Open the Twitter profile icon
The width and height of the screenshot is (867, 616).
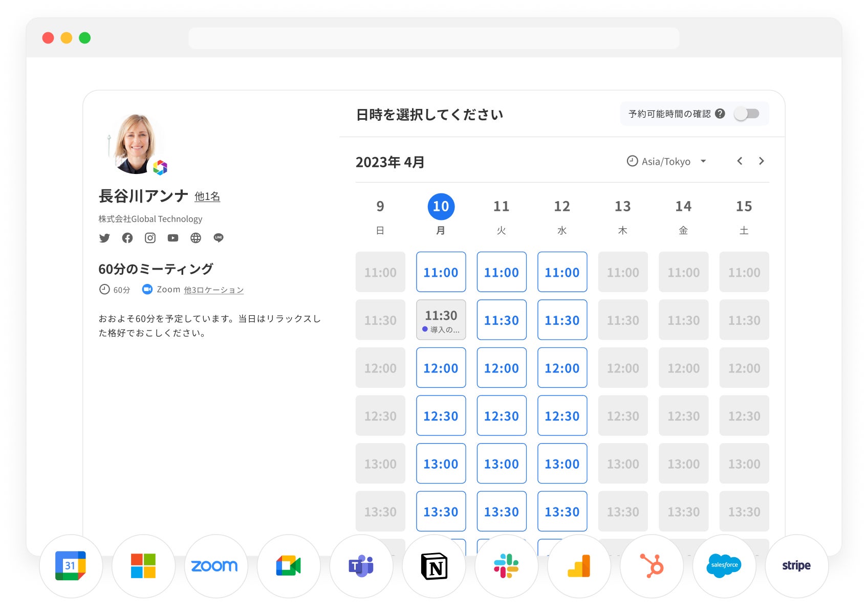point(104,238)
